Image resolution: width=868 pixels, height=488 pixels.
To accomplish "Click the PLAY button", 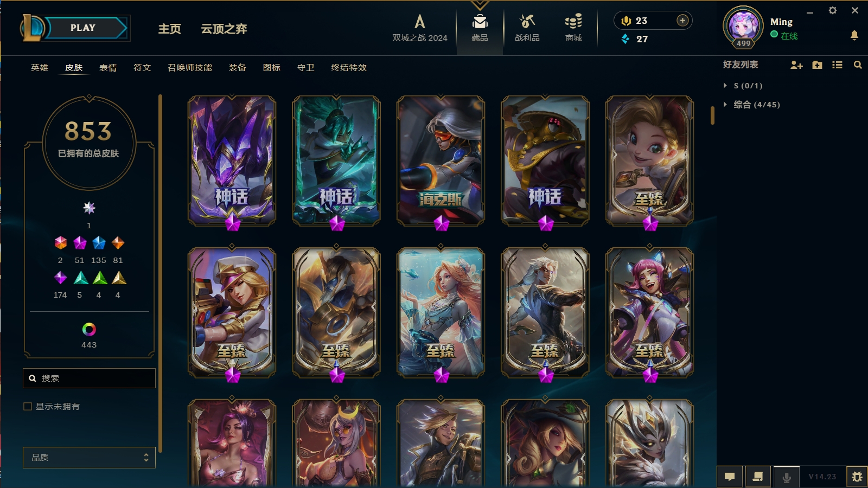I will click(82, 28).
